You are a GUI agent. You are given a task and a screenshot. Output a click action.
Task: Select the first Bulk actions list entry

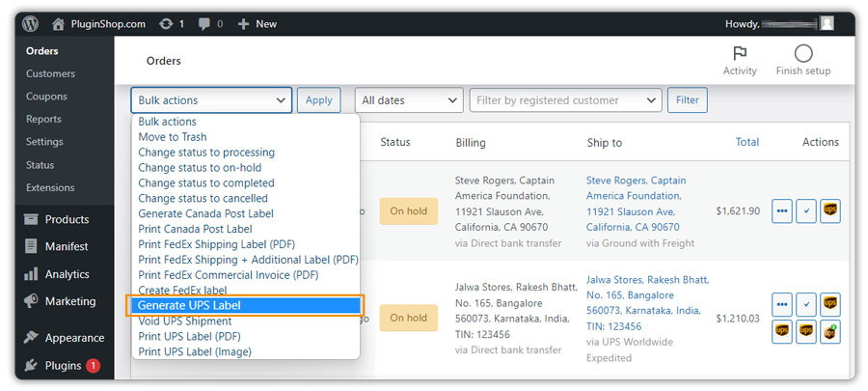tap(167, 122)
